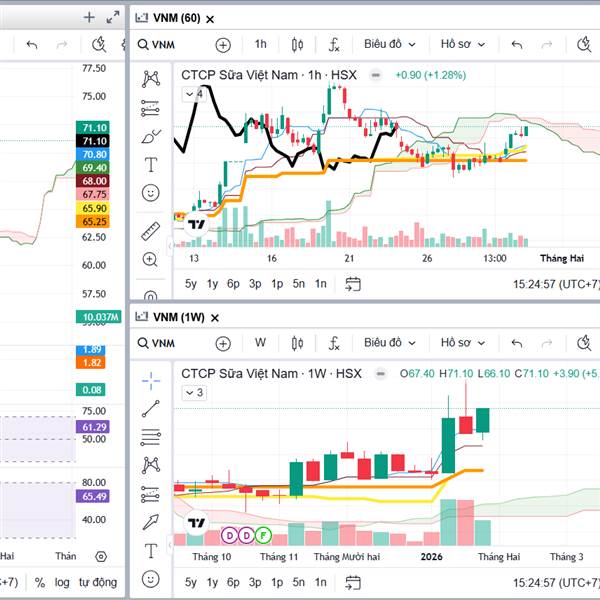Image resolution: width=600 pixels, height=600 pixels.
Task: Activate the zoom-in tool in 1h chart
Action: pos(150,259)
